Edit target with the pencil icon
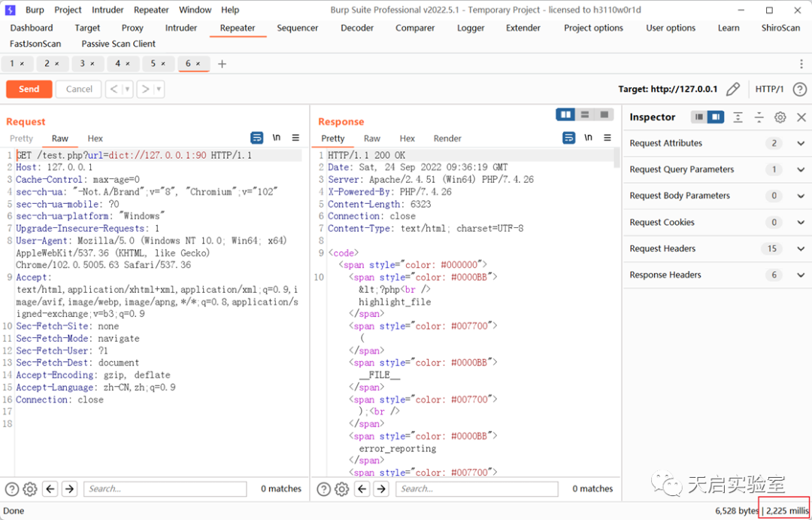Viewport: 812px width, 520px height. point(733,89)
